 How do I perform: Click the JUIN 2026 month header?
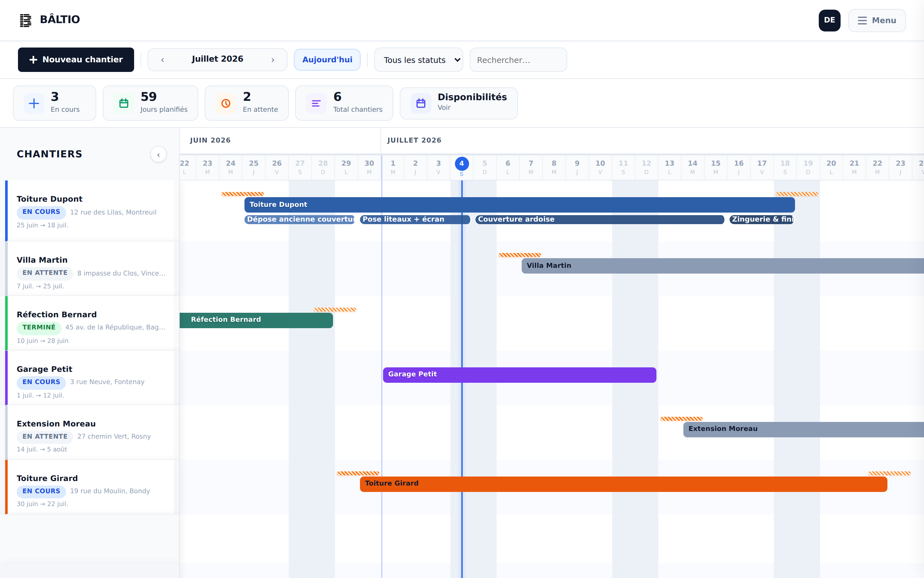(210, 140)
